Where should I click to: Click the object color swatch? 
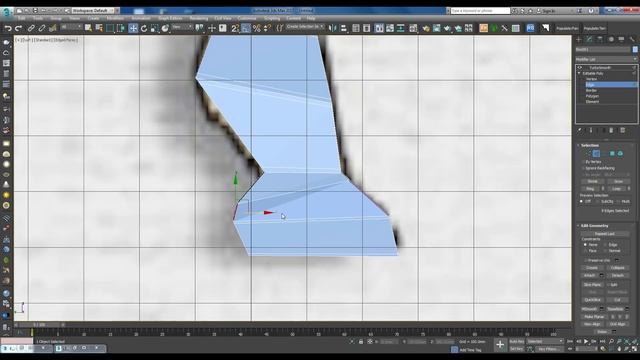[x=635, y=49]
